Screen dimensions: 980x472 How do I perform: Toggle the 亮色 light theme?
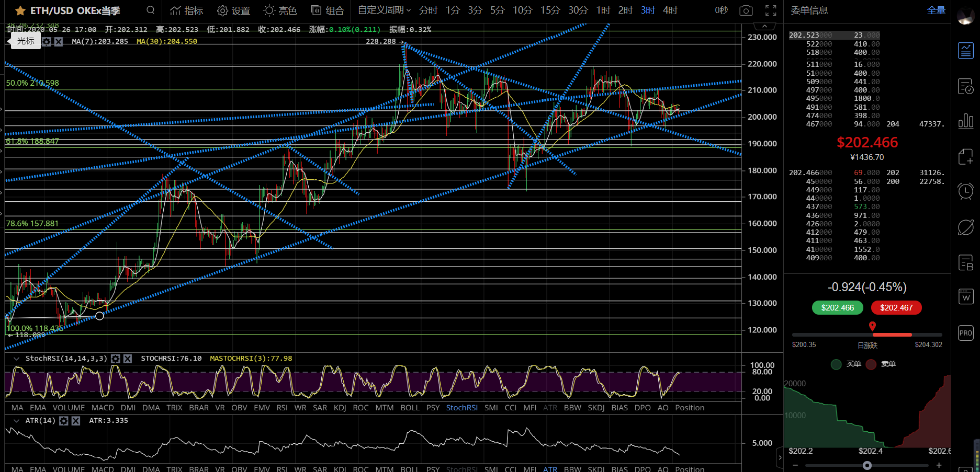280,10
